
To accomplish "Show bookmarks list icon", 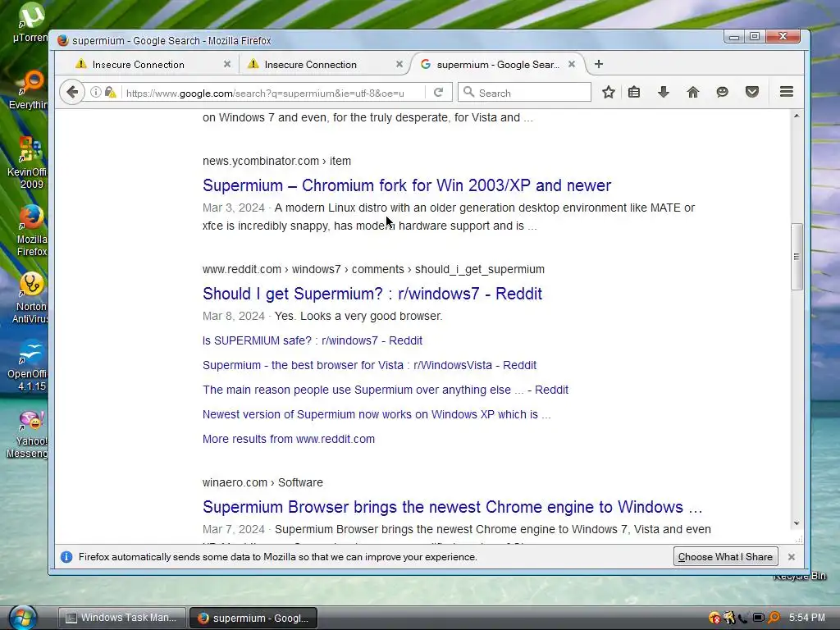I will 634,92.
